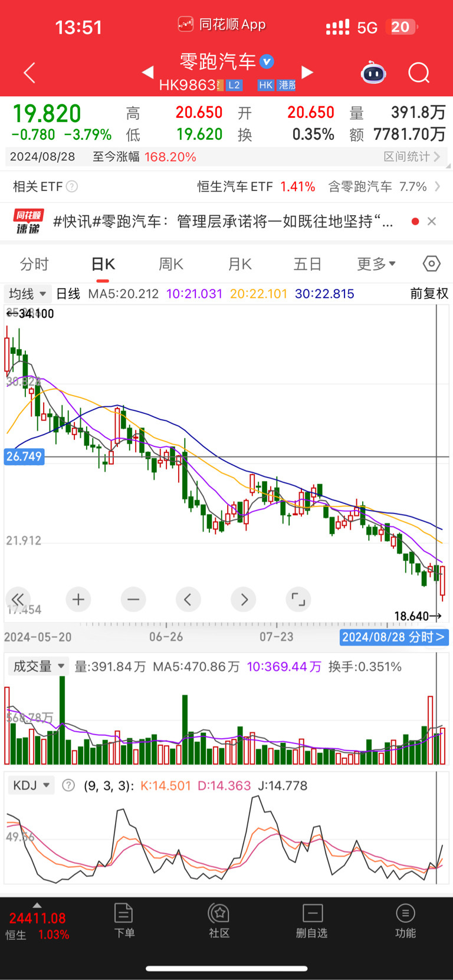Tap the 额 7781.70万 turnover value
The width and height of the screenshot is (453, 980).
[x=398, y=134]
